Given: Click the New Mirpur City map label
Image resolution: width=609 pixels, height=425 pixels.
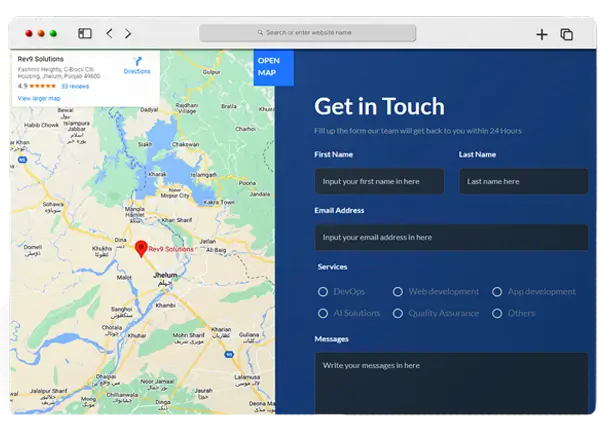Looking at the screenshot, I should [x=175, y=193].
